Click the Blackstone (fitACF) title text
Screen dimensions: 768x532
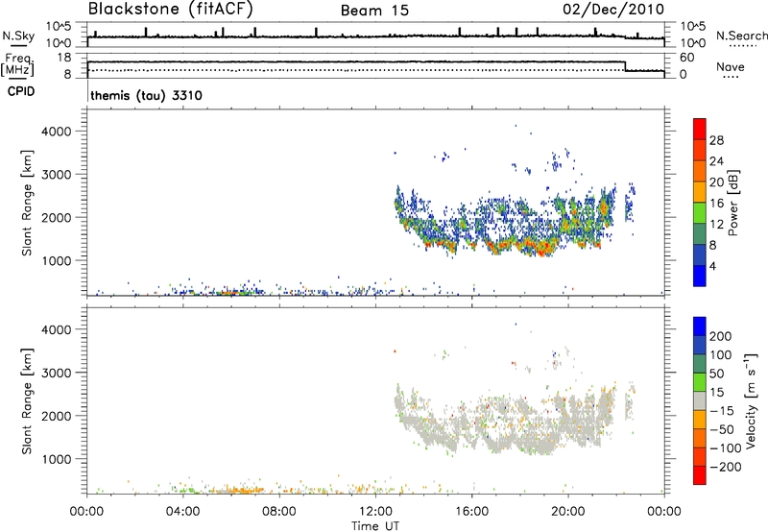pos(171,10)
